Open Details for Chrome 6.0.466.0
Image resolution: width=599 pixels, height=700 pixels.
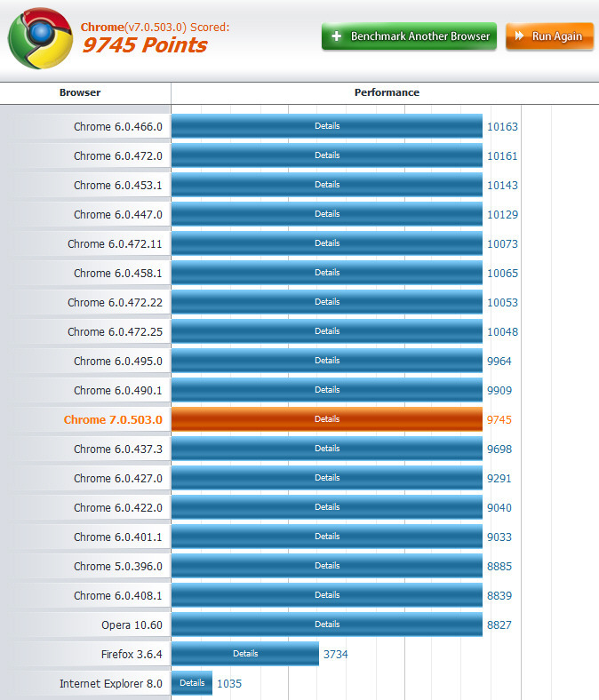pos(327,126)
